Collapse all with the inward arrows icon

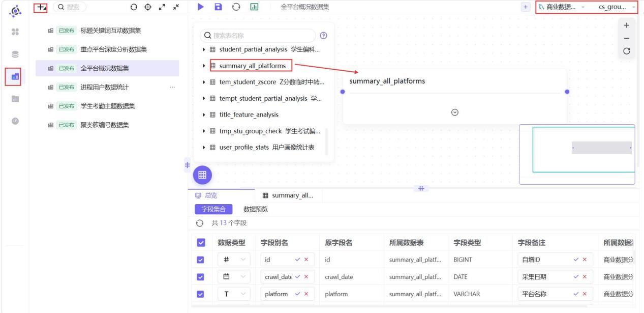(176, 7)
